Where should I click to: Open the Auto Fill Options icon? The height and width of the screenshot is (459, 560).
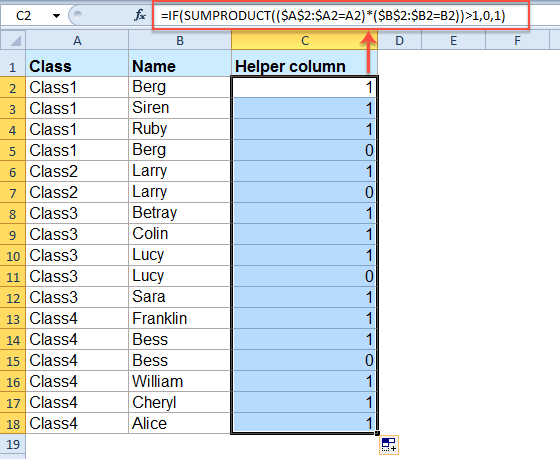coord(389,445)
